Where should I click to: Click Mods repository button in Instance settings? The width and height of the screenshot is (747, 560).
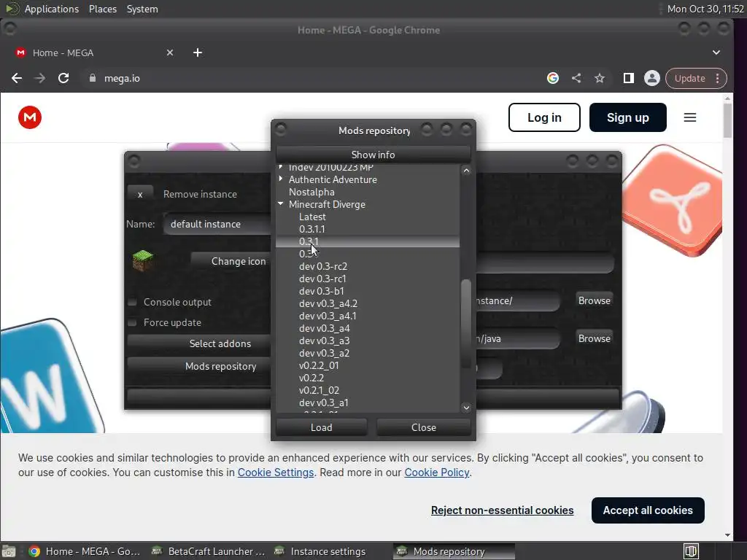click(x=199, y=366)
